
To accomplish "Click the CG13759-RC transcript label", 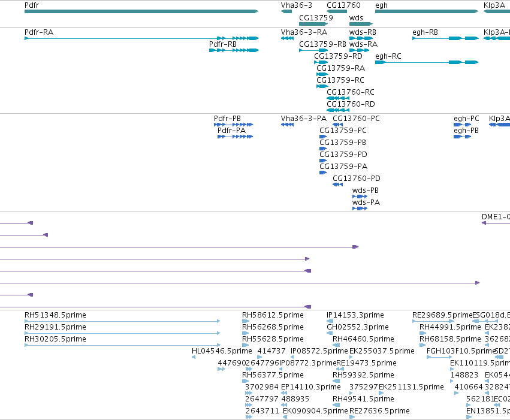I will [340, 80].
